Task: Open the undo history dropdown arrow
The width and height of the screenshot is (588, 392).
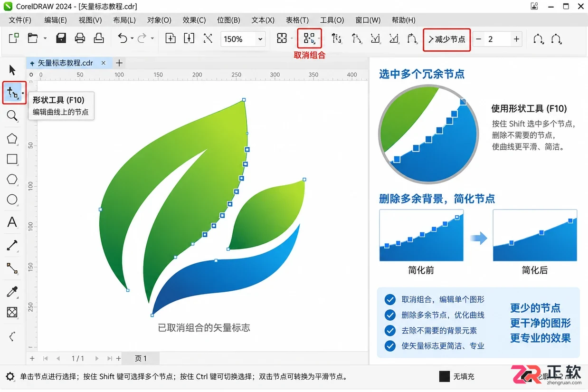Action: coord(132,38)
